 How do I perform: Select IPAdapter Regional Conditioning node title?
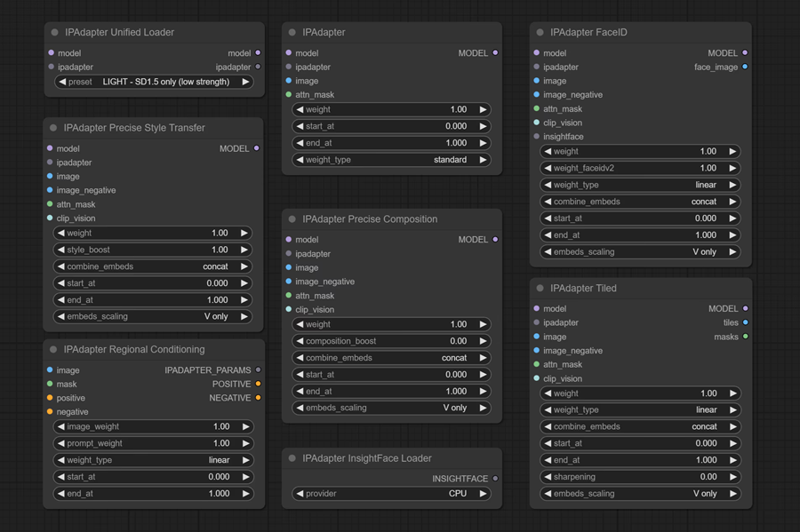coord(134,349)
